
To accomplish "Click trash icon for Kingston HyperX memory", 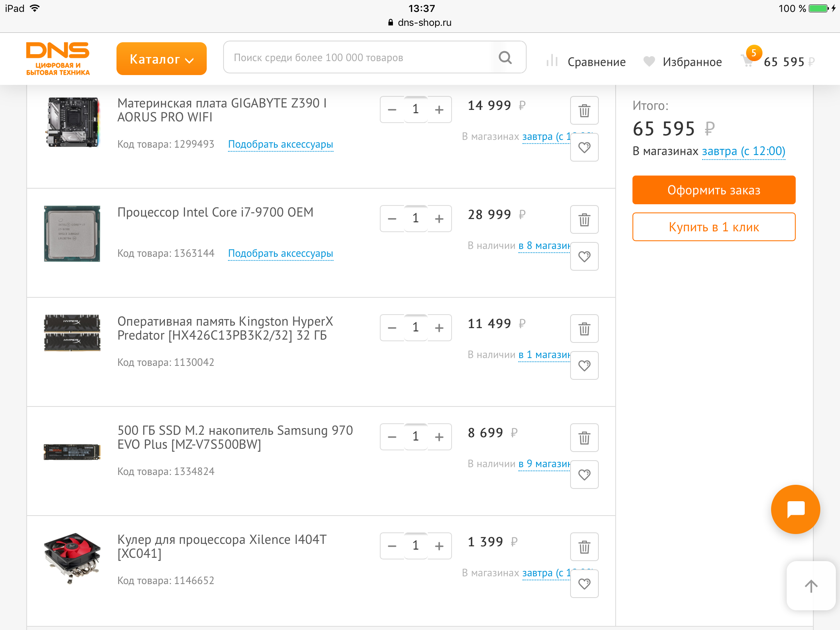I will (x=584, y=329).
